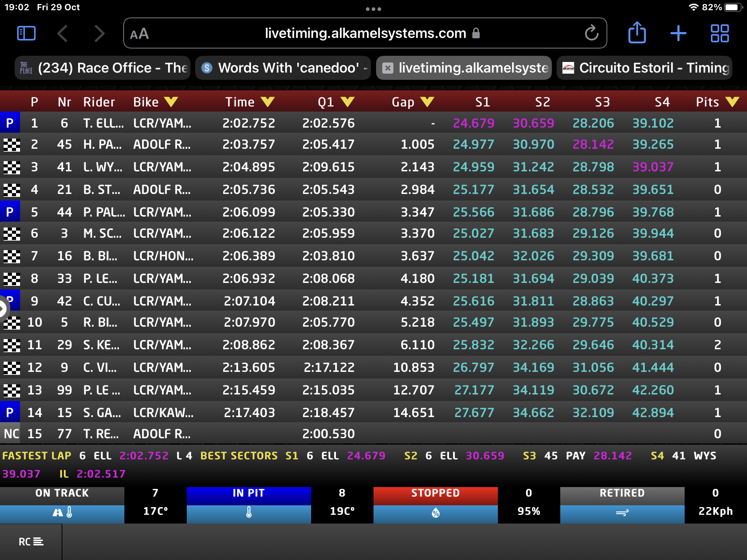Click the Q1 time 2:00.530 for T. RE

click(x=328, y=434)
